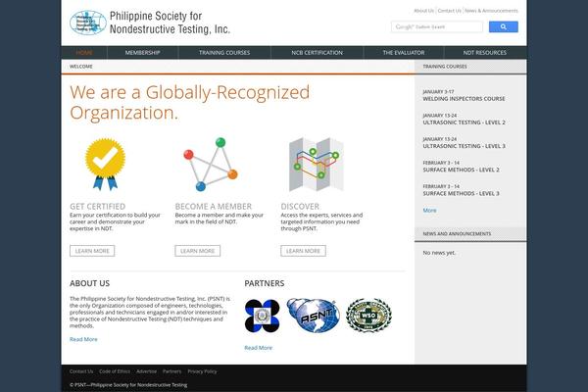
Task: Click footer Contact Us link
Action: (x=81, y=371)
